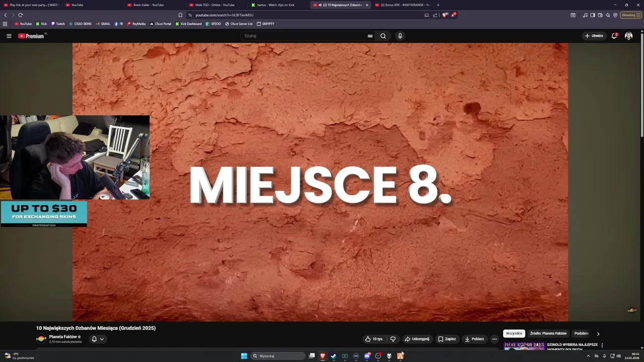
Task: Open the Brave Aktualizuj update menu
Action: pyautogui.click(x=630, y=15)
